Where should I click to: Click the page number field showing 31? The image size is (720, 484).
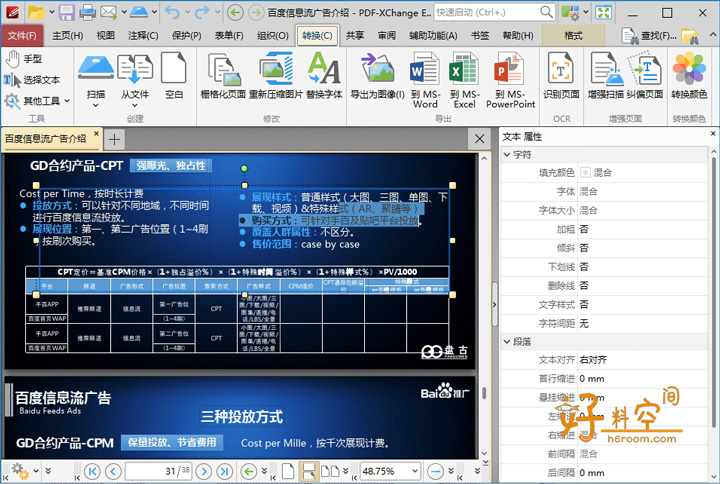point(158,471)
